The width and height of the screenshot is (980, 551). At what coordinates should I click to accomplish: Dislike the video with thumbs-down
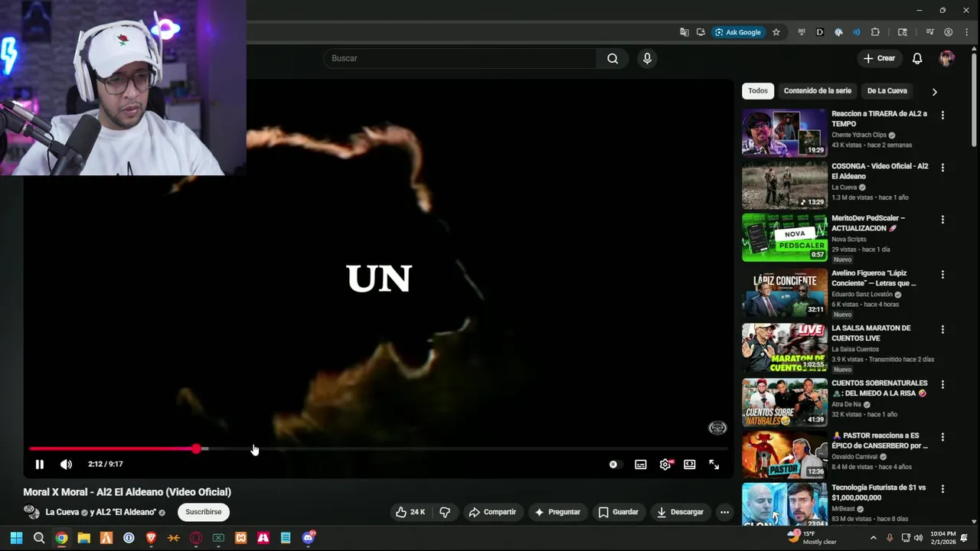point(445,512)
